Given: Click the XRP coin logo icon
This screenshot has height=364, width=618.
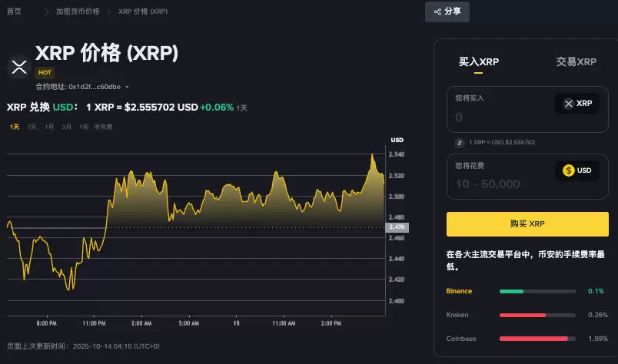Looking at the screenshot, I should (x=19, y=67).
